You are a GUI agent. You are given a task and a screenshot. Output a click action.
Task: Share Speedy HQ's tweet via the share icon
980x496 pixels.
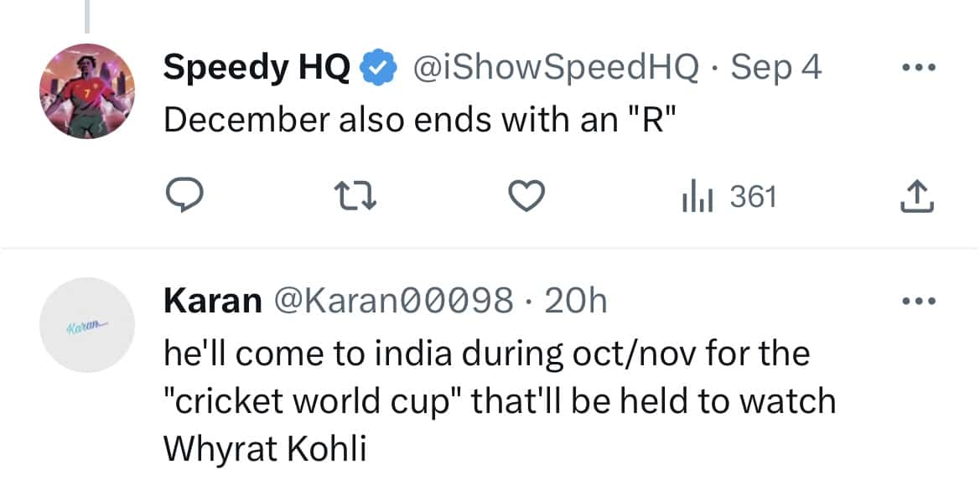point(917,195)
